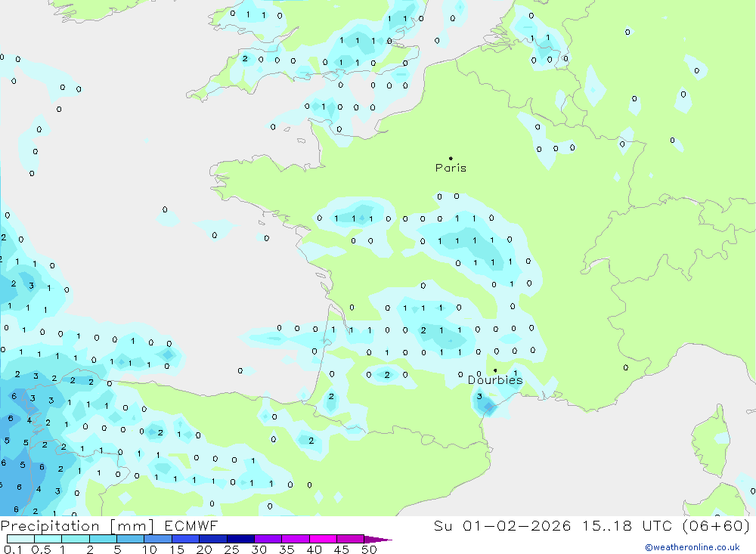Screen dimensions: 756x554
Task: Click the purple arrow tip above 50
Action: click(378, 540)
